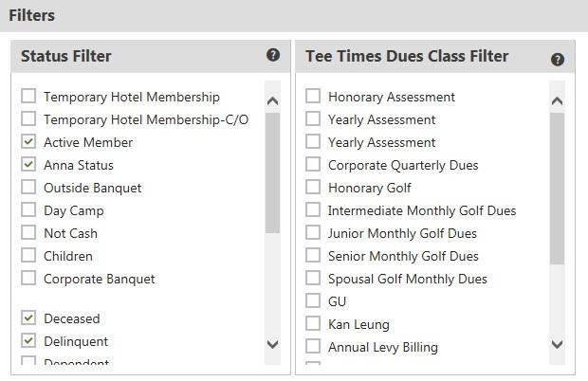Uncheck the Active Member checkbox
Image resolution: width=588 pixels, height=381 pixels.
tap(28, 141)
